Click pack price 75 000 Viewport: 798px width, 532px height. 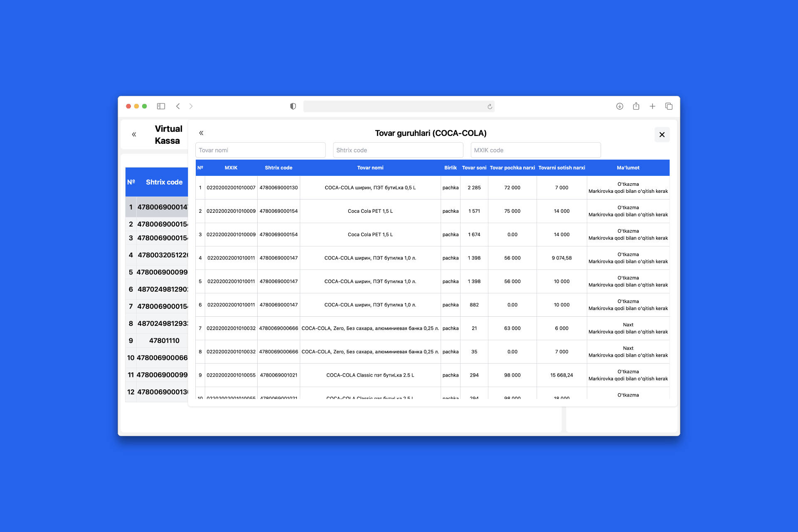point(512,211)
